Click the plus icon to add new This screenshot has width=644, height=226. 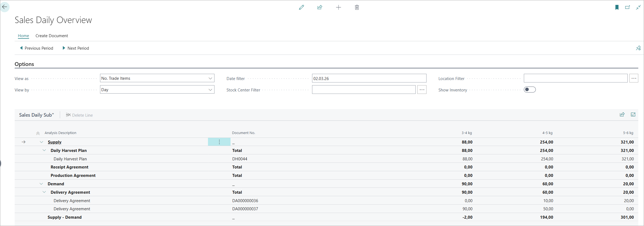tap(338, 7)
